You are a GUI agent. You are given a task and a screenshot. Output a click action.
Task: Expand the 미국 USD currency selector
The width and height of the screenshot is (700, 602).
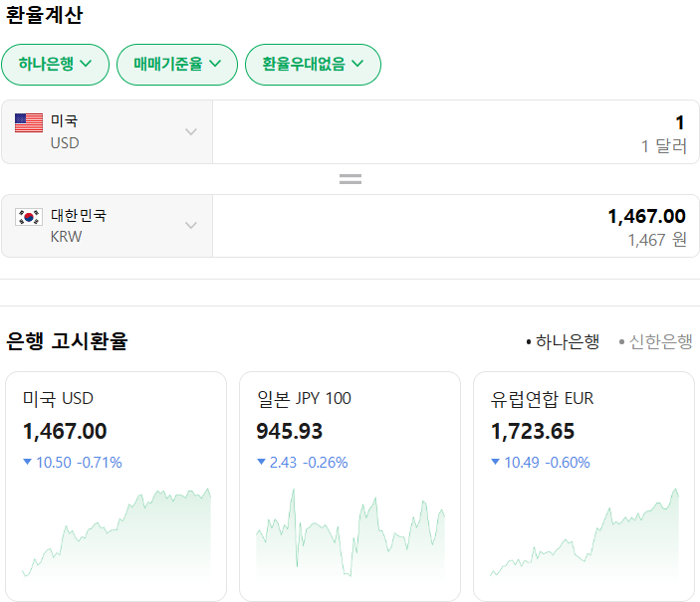[108, 131]
